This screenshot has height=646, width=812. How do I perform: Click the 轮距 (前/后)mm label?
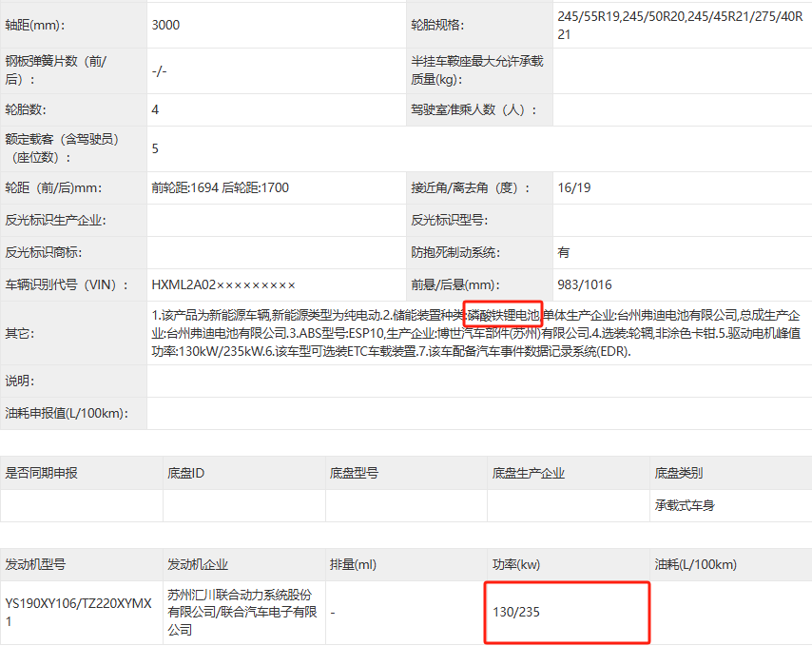click(53, 187)
